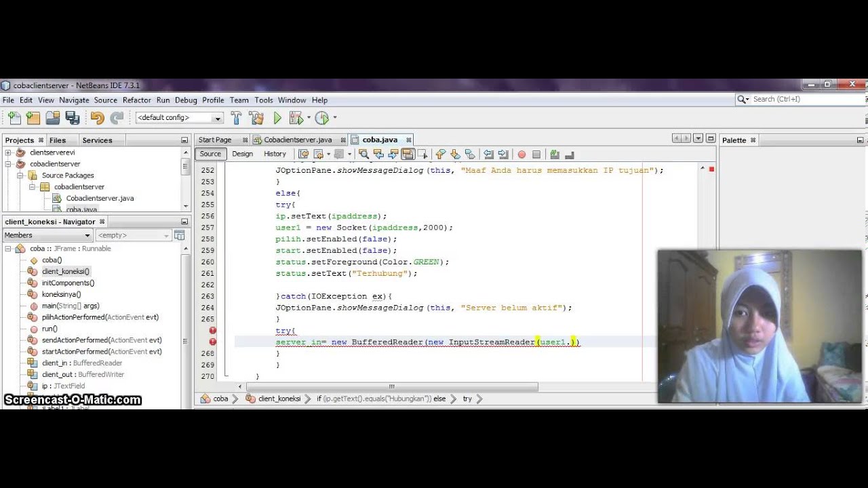Click the Build Project hammer icon
The height and width of the screenshot is (488, 868).
coord(236,118)
